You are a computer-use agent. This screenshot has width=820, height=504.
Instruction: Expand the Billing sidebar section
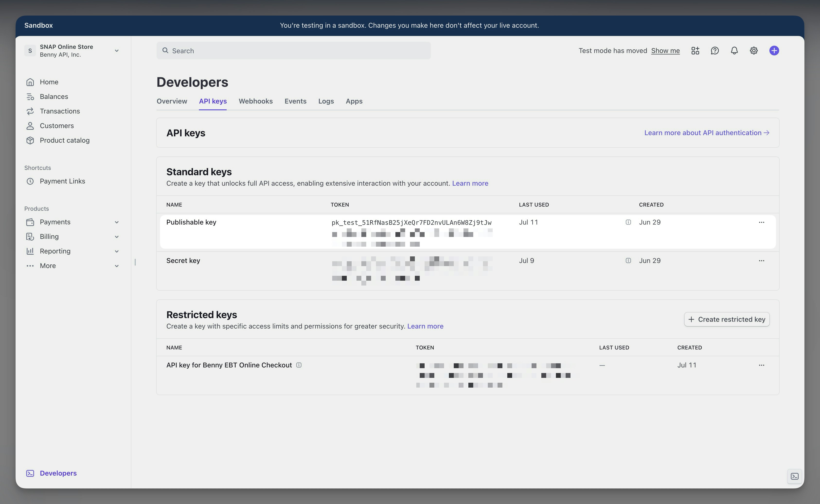point(116,237)
